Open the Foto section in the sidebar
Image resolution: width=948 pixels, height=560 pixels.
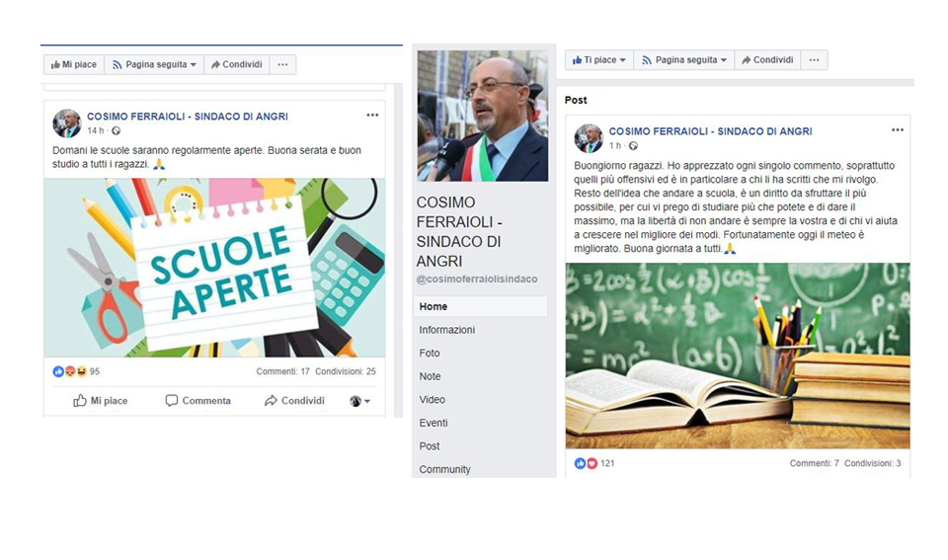[x=430, y=353]
